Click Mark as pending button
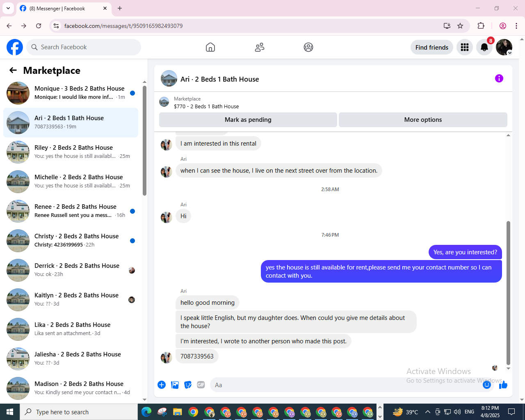525x420 pixels. point(248,120)
